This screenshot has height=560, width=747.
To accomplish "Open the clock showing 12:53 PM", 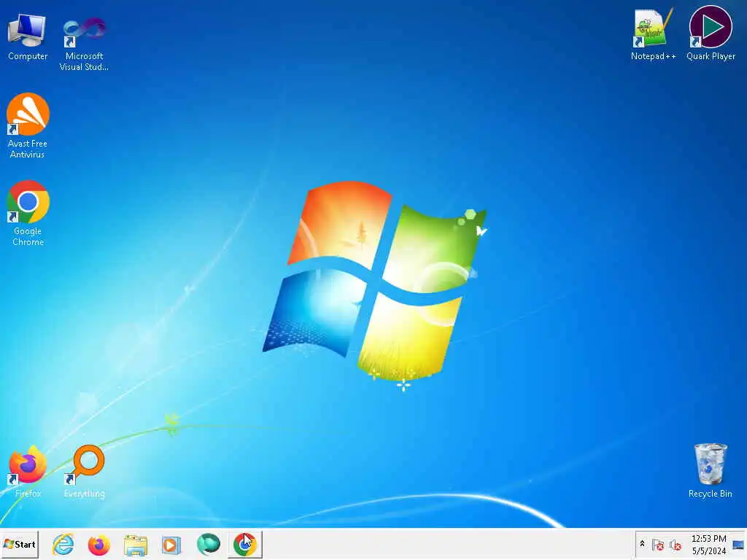I will [709, 544].
